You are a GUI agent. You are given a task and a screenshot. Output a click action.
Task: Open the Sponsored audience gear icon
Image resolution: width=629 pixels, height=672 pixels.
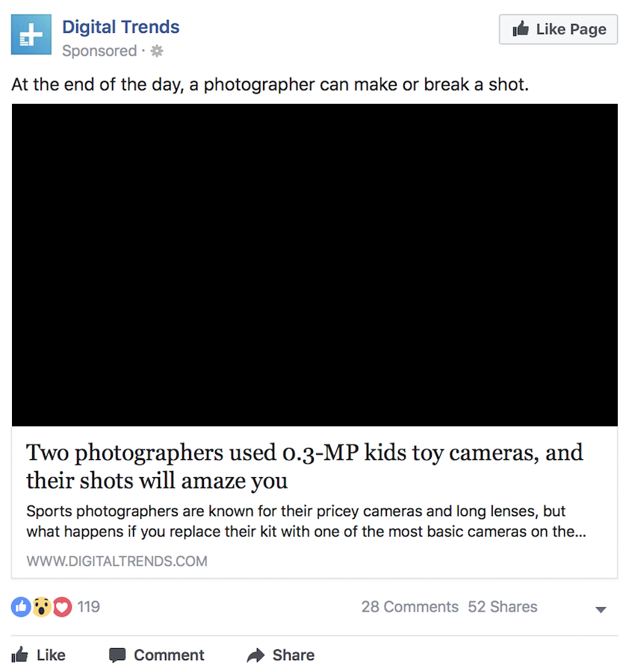pyautogui.click(x=157, y=51)
